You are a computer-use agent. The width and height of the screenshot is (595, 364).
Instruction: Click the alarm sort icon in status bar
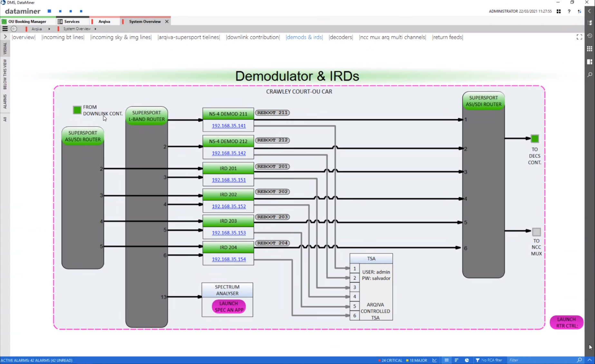pos(456,360)
